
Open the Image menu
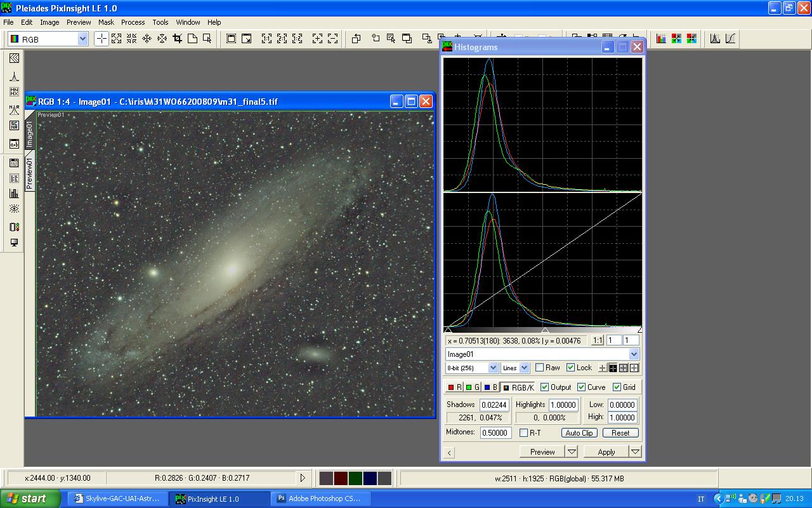[x=49, y=22]
